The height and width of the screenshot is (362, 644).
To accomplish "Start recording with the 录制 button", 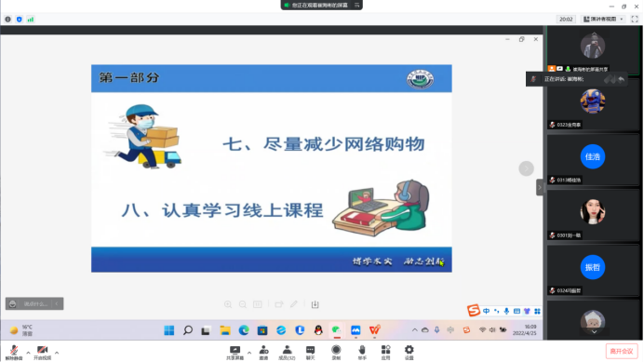I will pos(336,353).
